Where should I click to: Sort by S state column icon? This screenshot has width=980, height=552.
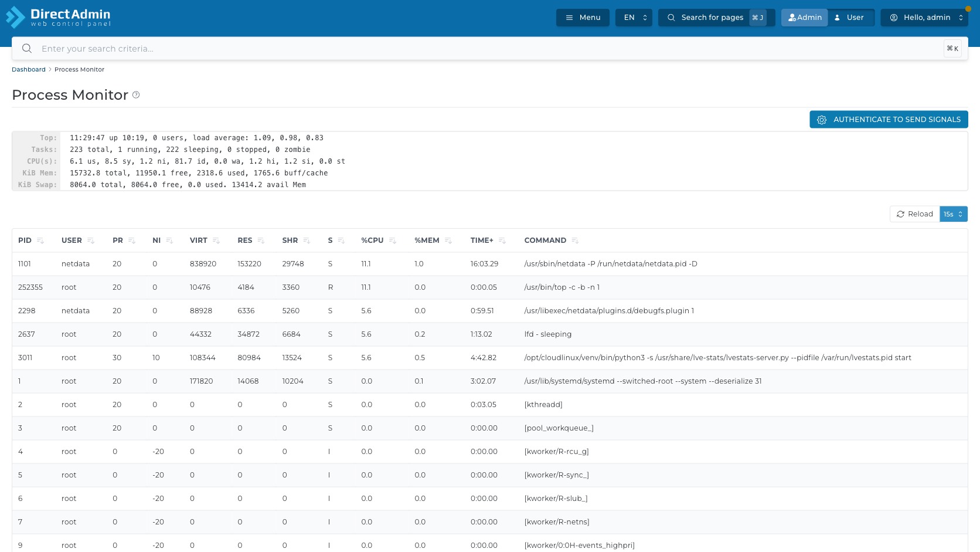click(x=342, y=241)
